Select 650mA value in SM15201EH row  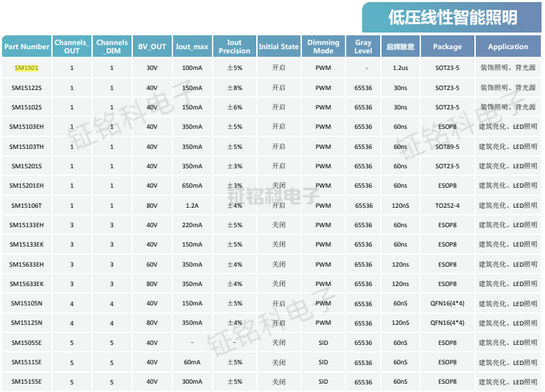pos(192,186)
